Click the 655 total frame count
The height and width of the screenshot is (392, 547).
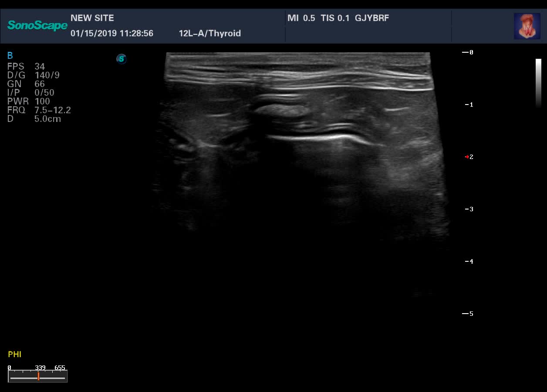click(x=60, y=368)
